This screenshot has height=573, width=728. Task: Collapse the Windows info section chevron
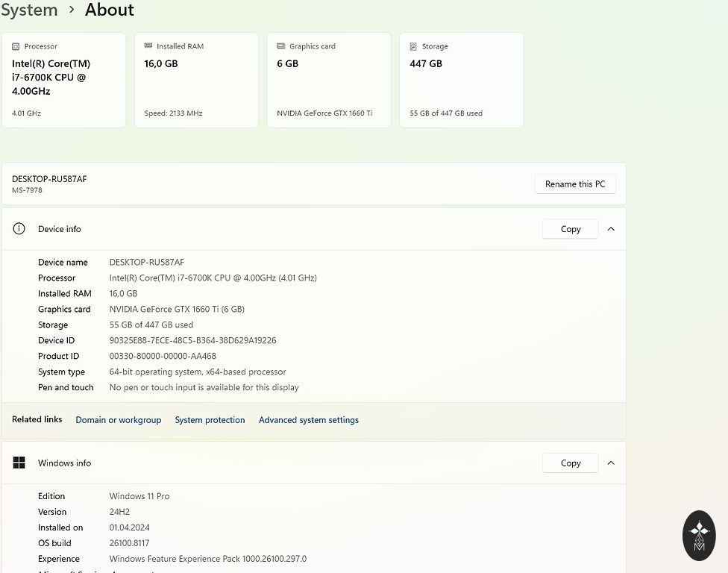(611, 463)
